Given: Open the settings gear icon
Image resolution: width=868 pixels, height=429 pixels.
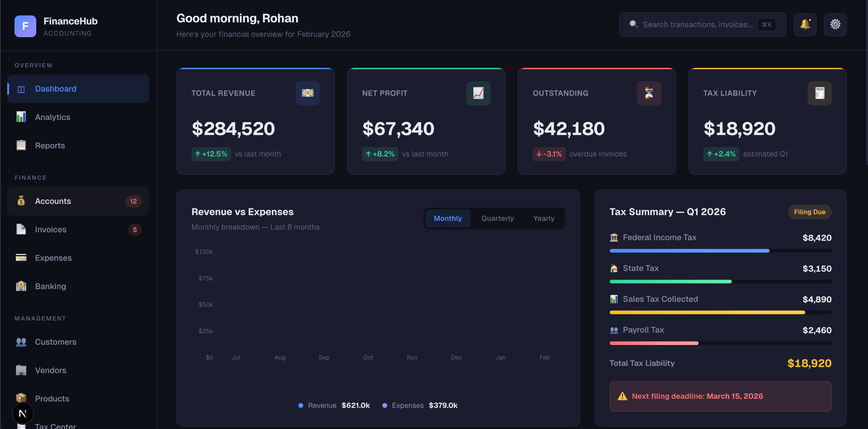Looking at the screenshot, I should [x=835, y=24].
